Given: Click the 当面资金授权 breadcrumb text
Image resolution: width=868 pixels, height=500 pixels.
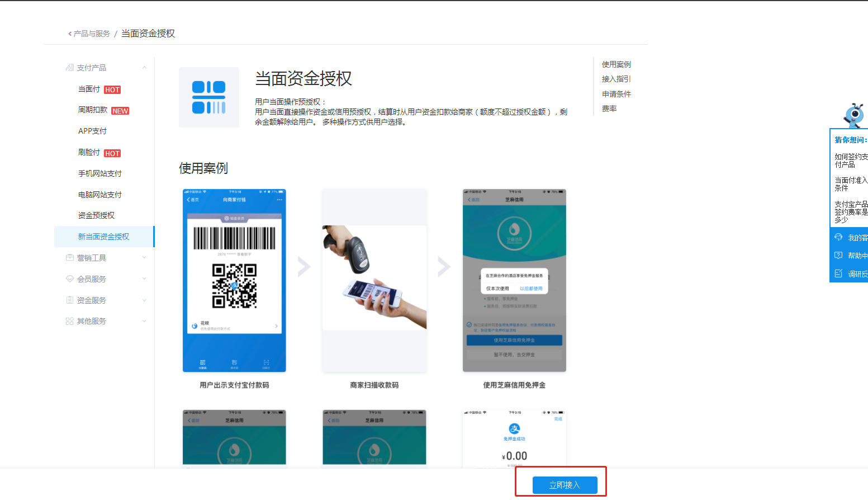Looking at the screenshot, I should [x=148, y=34].
